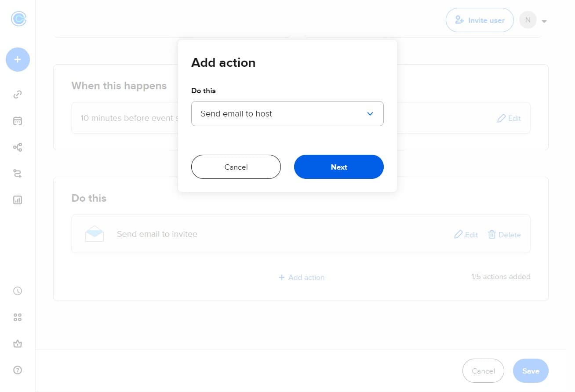This screenshot has width=575, height=392.
Task: Open the Analytics chart icon
Action: click(18, 200)
